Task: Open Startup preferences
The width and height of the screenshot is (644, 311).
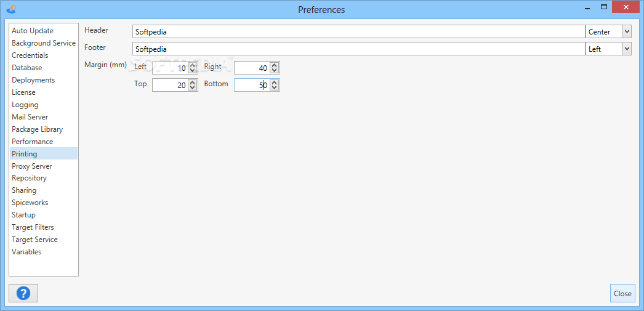Action: 44,215
